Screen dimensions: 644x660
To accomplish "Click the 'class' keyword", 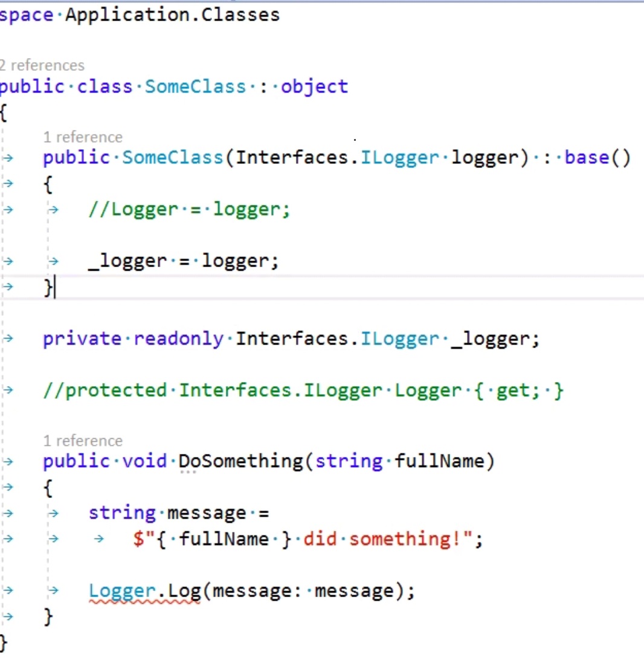I will pyautogui.click(x=105, y=86).
